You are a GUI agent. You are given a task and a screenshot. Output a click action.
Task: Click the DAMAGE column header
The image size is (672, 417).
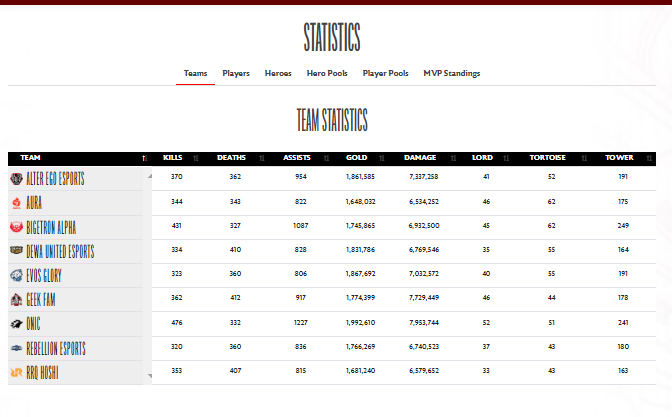click(x=420, y=158)
